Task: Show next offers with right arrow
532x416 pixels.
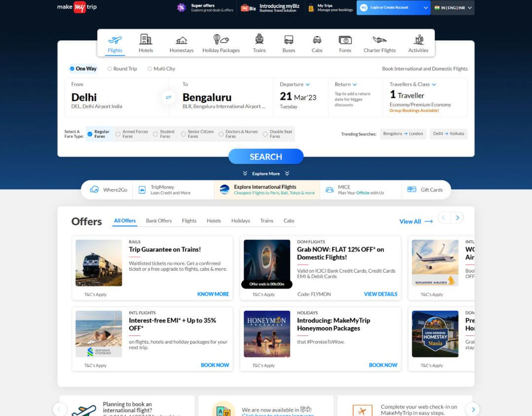Action: [457, 218]
